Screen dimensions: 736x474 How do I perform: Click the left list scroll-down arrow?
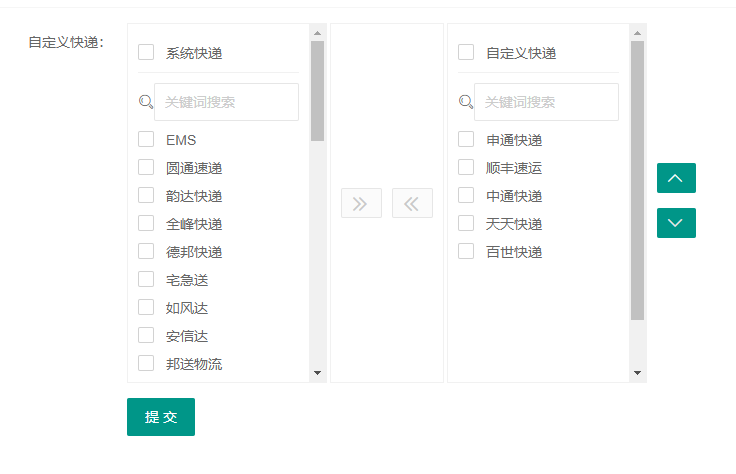click(x=318, y=373)
